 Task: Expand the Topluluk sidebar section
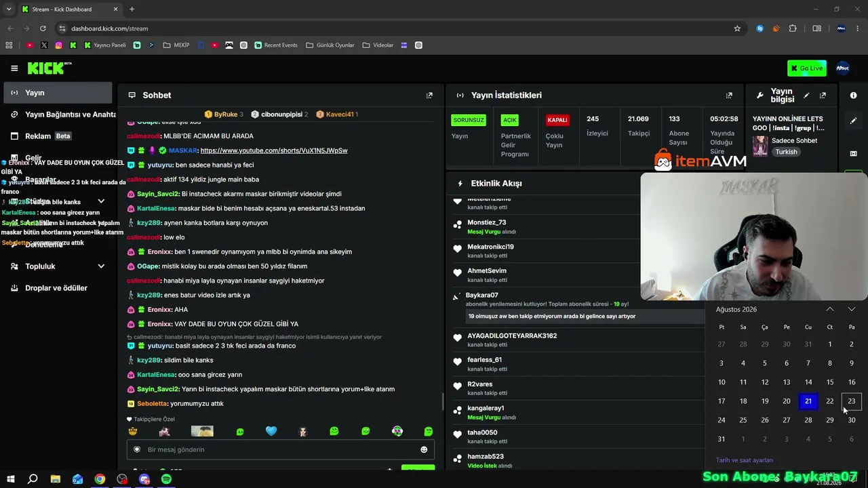pyautogui.click(x=101, y=266)
